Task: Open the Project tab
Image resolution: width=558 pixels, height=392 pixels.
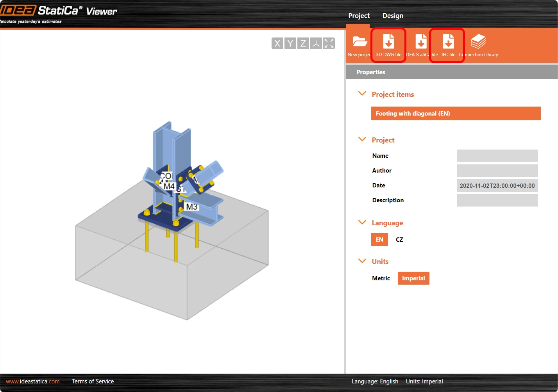Action: tap(359, 16)
